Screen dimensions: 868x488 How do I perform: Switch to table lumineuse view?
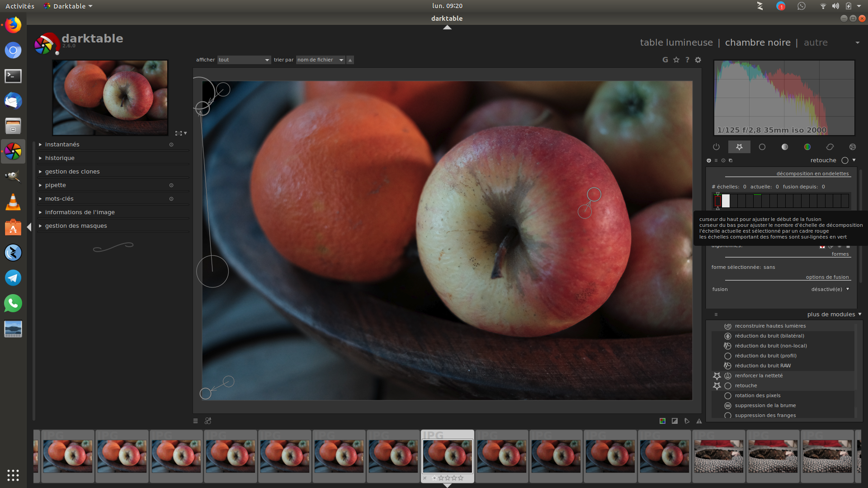point(676,42)
